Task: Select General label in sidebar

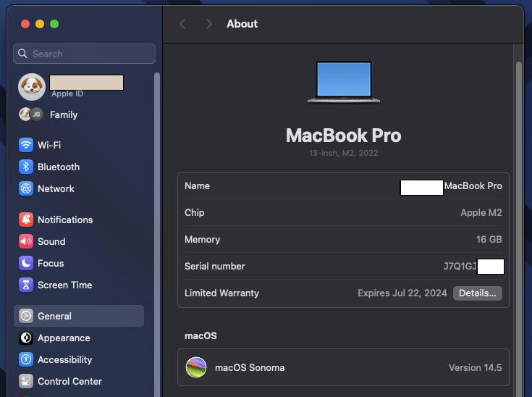Action: pyautogui.click(x=54, y=316)
